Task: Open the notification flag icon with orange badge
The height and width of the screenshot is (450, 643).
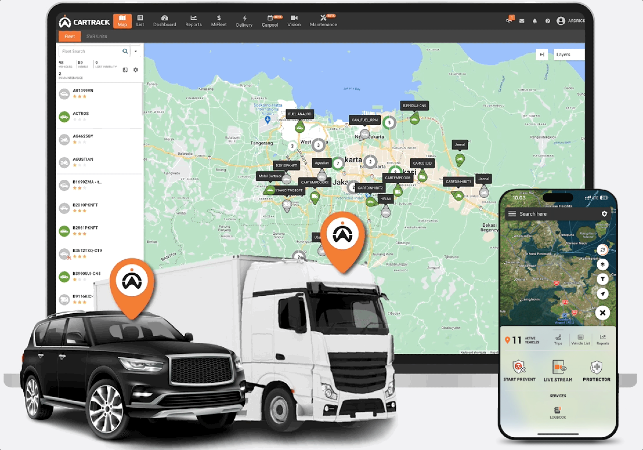Action: coord(509,20)
